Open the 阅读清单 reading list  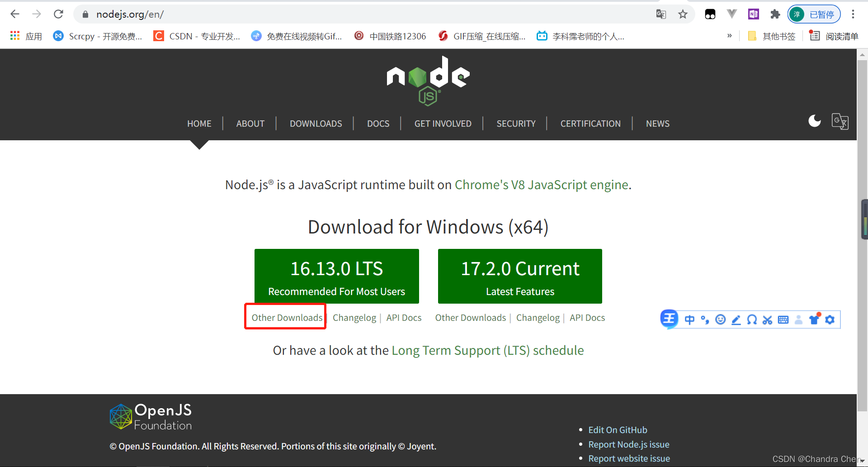[834, 36]
